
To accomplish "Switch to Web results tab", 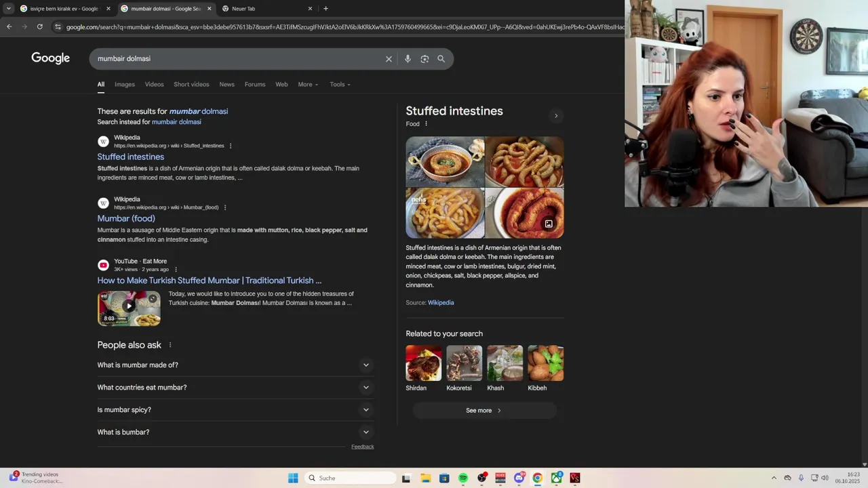I will click(x=281, y=85).
